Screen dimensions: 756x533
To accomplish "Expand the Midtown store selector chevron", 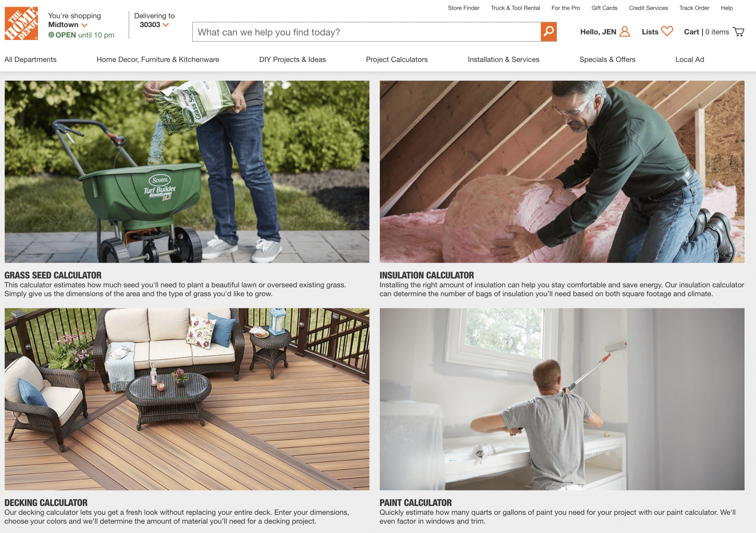I will [x=85, y=25].
